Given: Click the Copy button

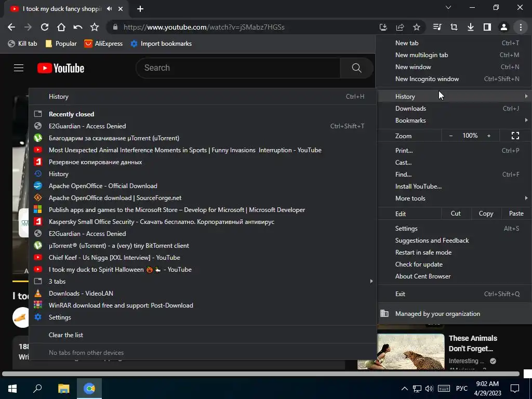Looking at the screenshot, I should [x=486, y=214].
